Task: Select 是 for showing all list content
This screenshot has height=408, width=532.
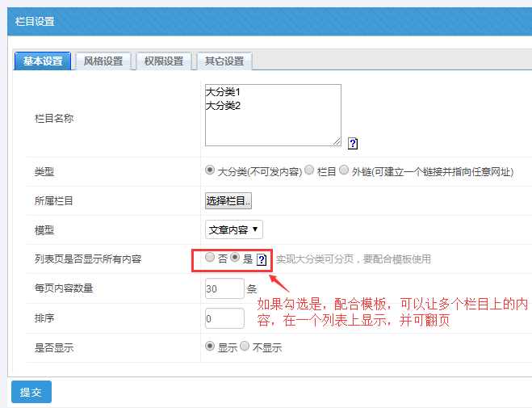Action: click(x=236, y=259)
